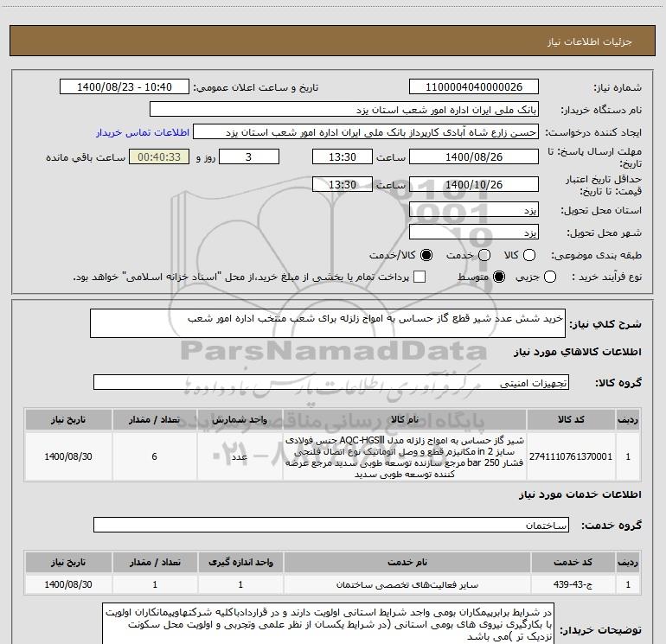Click the price validity time 13:30 field
The width and height of the screenshot is (666, 644).
click(343, 184)
